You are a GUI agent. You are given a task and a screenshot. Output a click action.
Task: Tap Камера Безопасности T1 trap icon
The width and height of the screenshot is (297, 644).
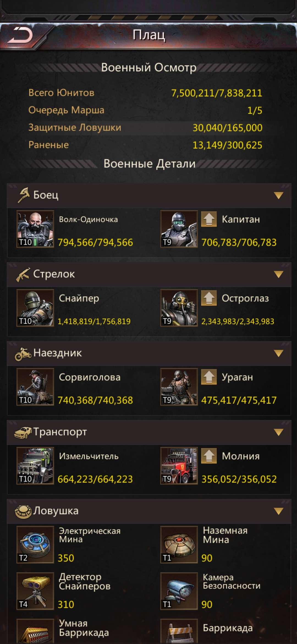(179, 591)
